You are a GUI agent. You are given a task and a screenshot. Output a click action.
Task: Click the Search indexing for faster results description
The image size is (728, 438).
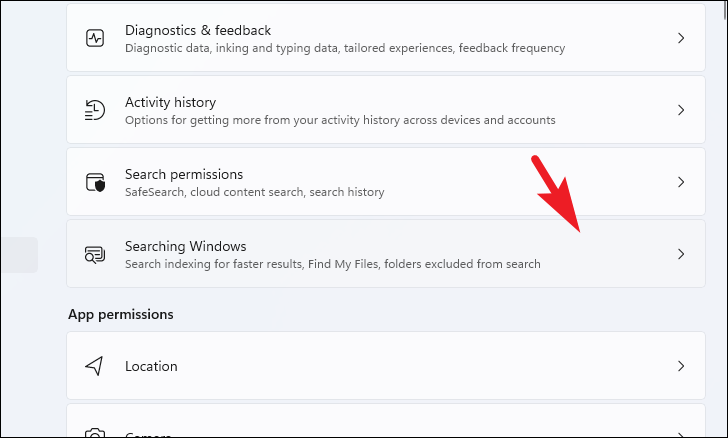(x=332, y=264)
